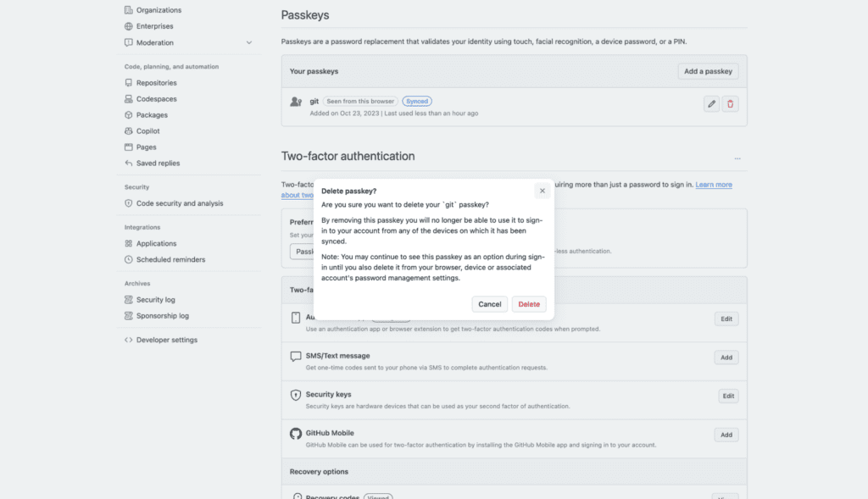Close the Delete passkey dialog with the X
The height and width of the screenshot is (499, 868).
[542, 191]
